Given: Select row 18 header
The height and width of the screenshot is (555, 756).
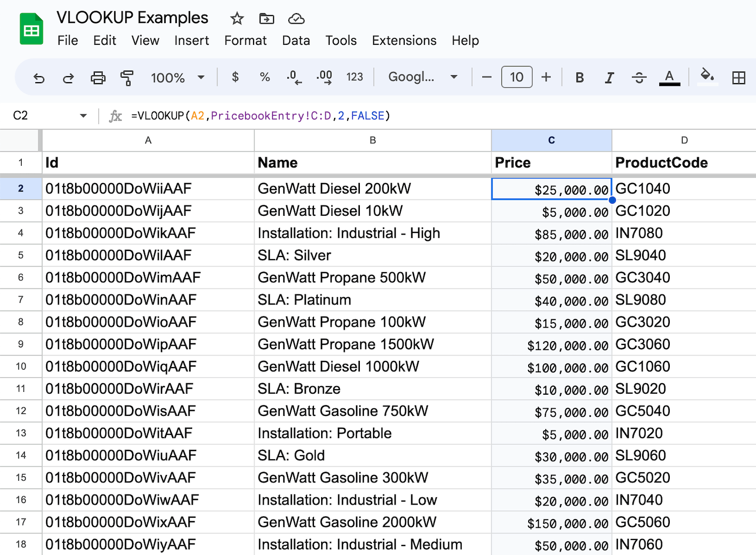Looking at the screenshot, I should (x=21, y=544).
